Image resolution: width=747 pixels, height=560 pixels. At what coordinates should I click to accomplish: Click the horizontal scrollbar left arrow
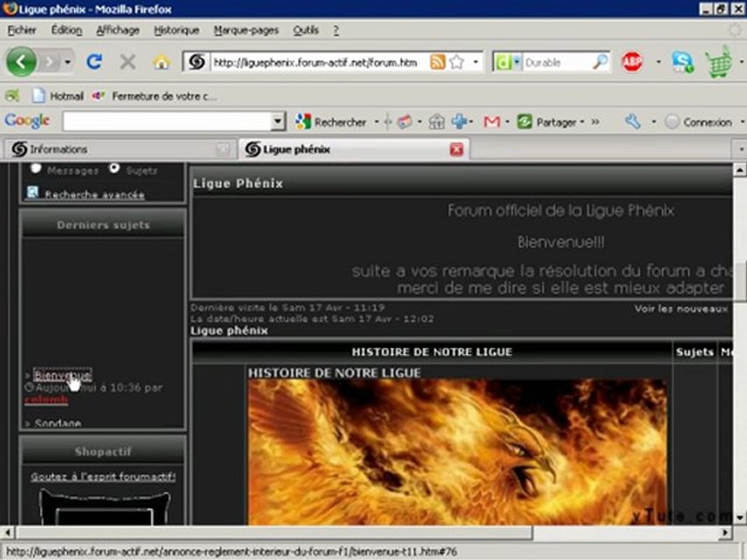pos(8,532)
